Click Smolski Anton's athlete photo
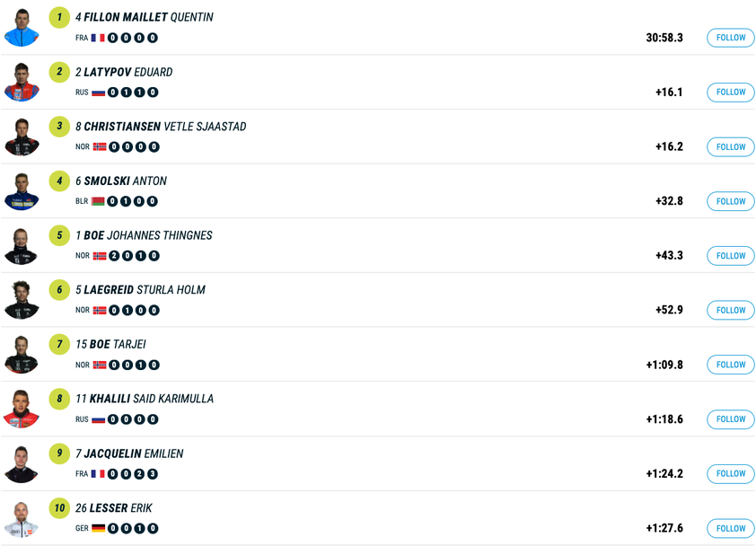The height and width of the screenshot is (546, 756). point(22,190)
